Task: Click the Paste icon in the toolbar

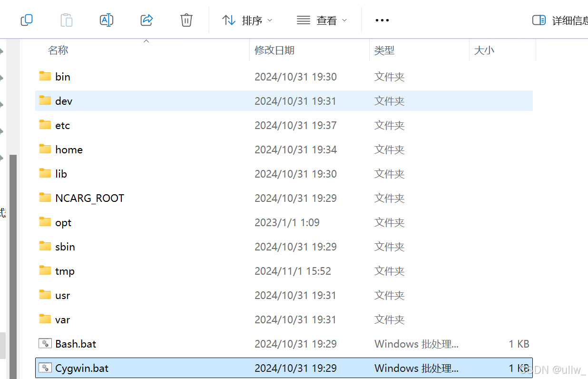Action: click(66, 20)
